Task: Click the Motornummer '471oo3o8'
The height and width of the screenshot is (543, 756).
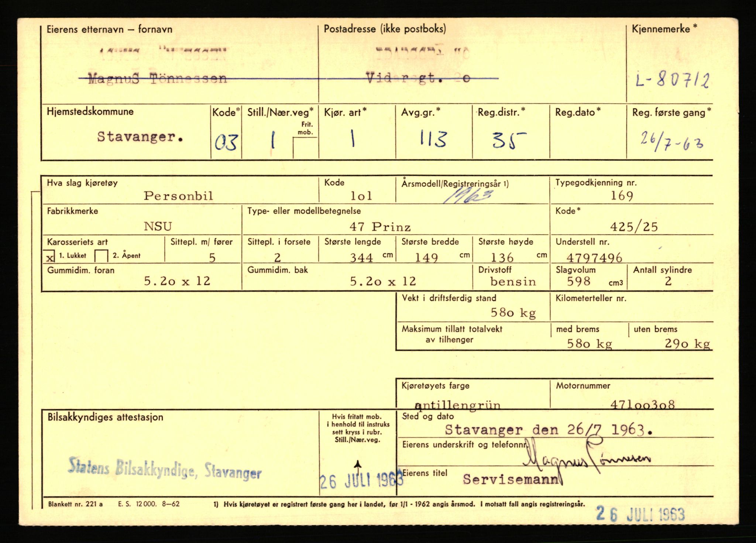Action: pyautogui.click(x=643, y=405)
